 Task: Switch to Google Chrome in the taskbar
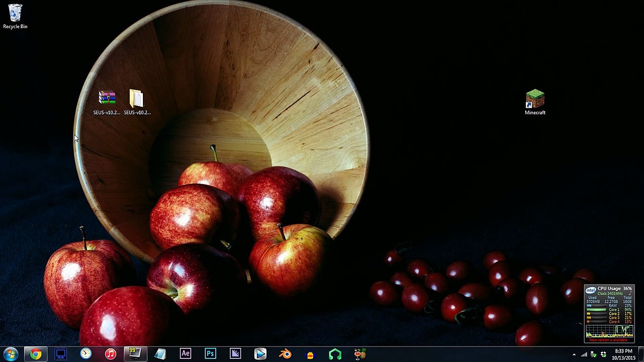(x=36, y=354)
